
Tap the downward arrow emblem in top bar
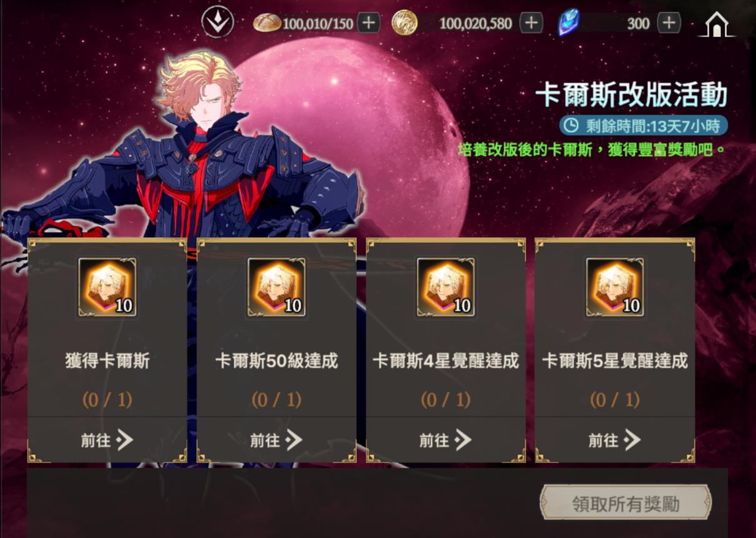click(x=218, y=23)
